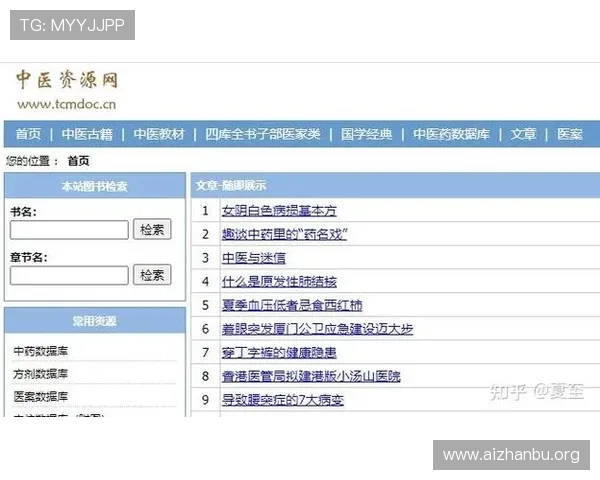This screenshot has width=600, height=480.
Task: Open article 香港医管局拟建港版小汤山医院
Action: click(311, 376)
